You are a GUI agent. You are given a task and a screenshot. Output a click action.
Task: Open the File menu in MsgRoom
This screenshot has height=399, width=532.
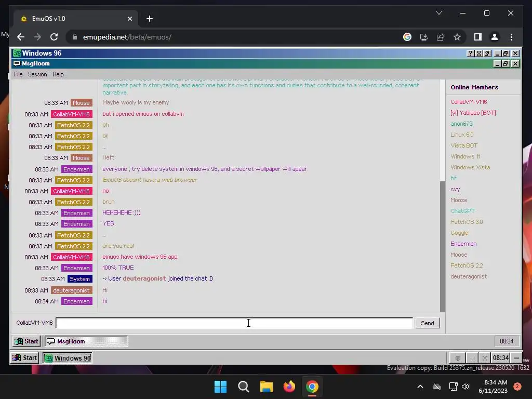tap(18, 74)
